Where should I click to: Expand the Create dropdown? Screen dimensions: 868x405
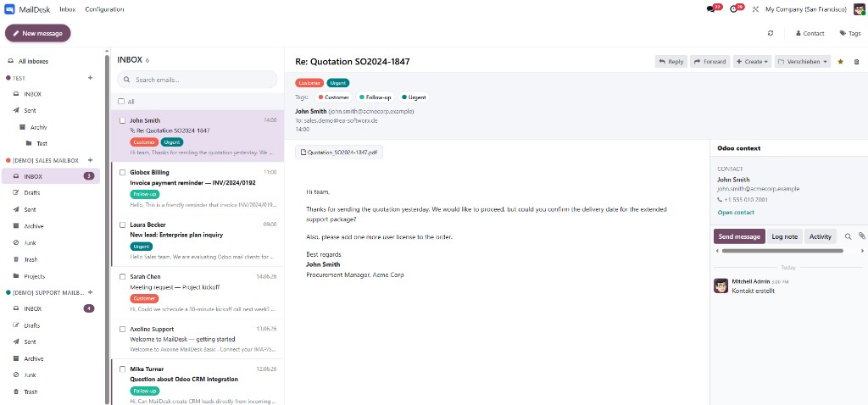pos(752,61)
